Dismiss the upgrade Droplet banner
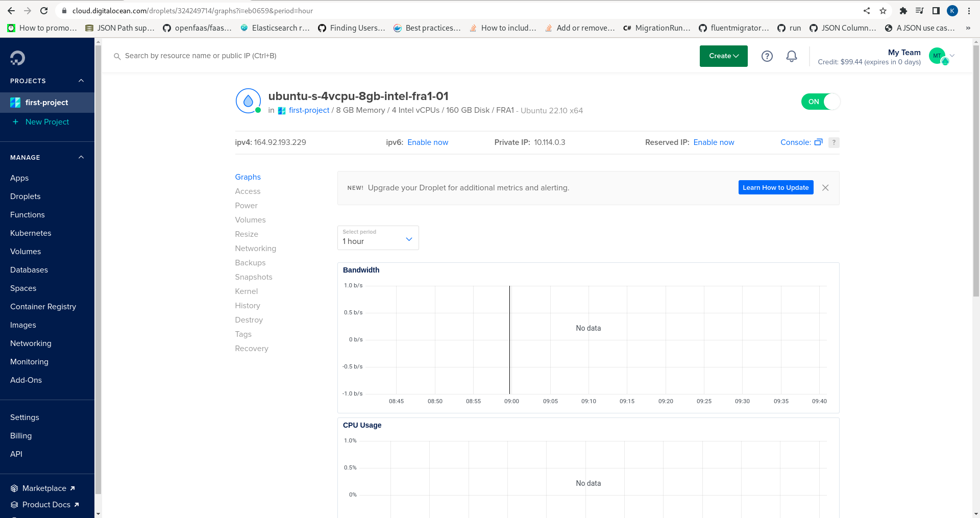 tap(825, 188)
